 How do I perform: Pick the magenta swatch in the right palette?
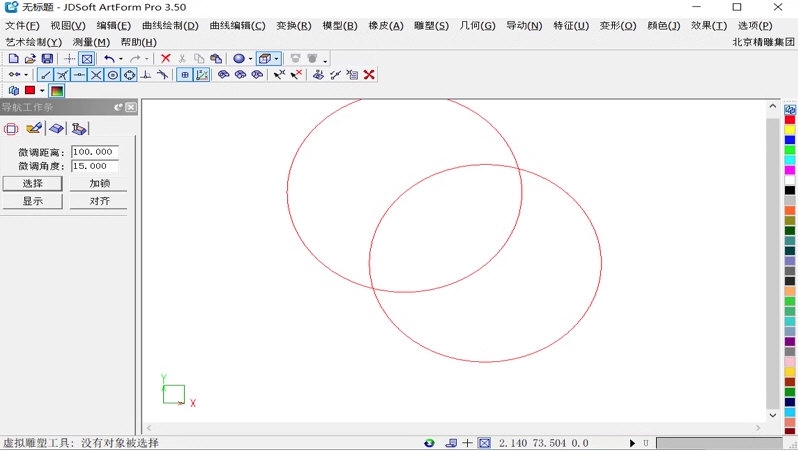(x=789, y=170)
